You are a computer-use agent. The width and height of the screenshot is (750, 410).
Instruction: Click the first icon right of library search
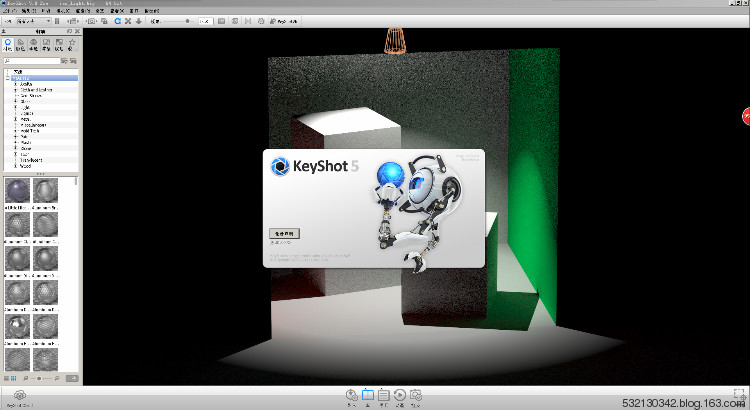(64, 61)
